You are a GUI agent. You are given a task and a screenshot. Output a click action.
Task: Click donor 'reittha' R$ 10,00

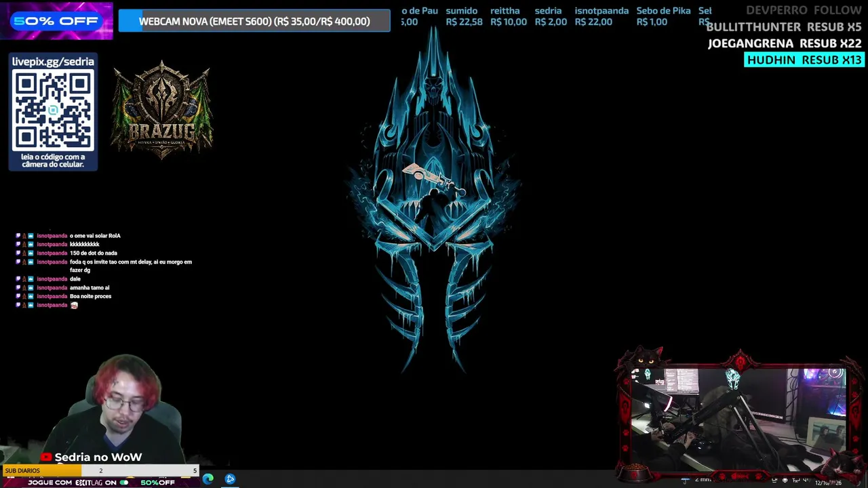(508, 16)
